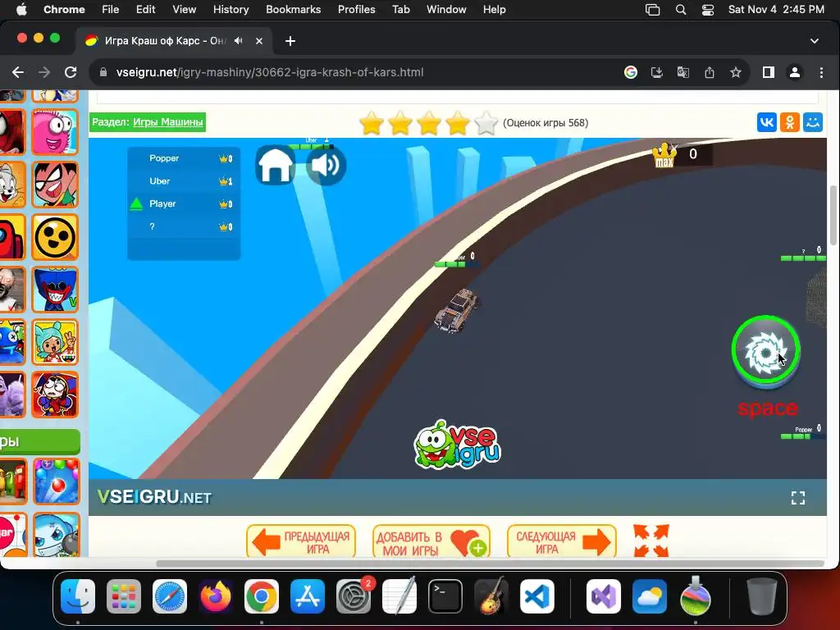Open game in fullscreen mode
840x630 pixels.
pyautogui.click(x=797, y=498)
